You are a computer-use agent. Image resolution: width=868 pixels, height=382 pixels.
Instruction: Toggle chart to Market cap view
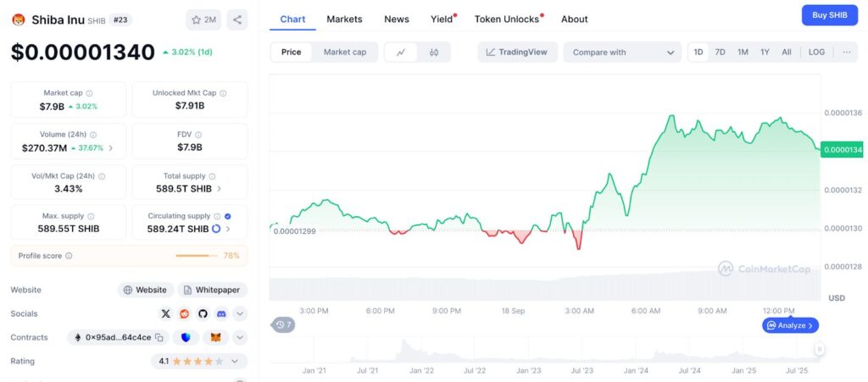coord(345,53)
